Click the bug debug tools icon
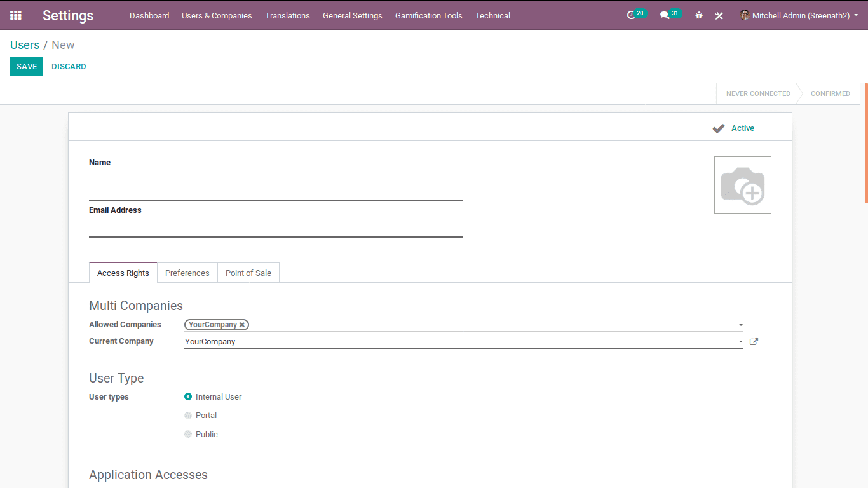 point(699,15)
